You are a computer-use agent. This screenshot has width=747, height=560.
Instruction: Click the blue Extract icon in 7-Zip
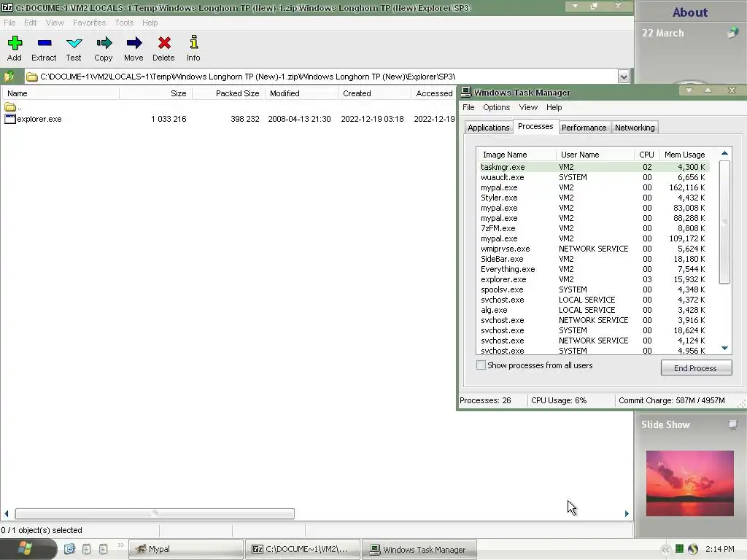[44, 43]
